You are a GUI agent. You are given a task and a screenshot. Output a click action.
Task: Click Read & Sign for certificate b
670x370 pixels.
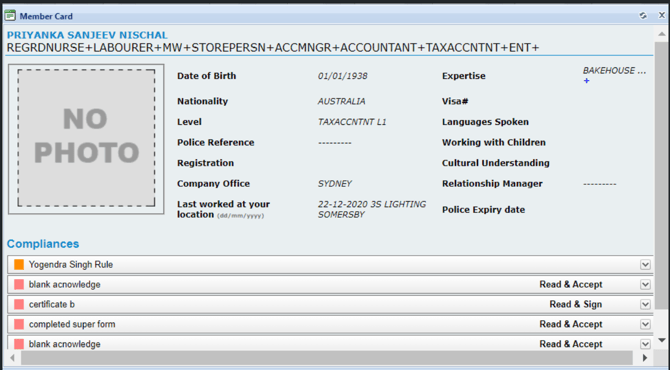(x=576, y=304)
